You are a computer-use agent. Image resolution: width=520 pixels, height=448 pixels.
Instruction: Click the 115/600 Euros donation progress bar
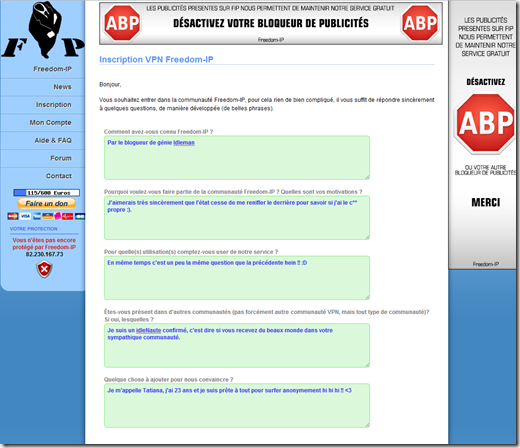(46, 193)
